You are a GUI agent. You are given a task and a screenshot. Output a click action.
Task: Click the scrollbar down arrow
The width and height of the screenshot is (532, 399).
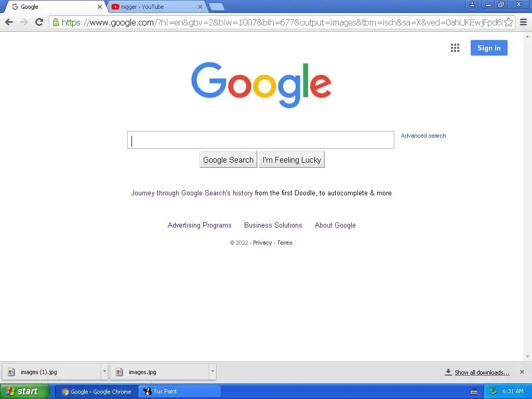[x=528, y=356]
